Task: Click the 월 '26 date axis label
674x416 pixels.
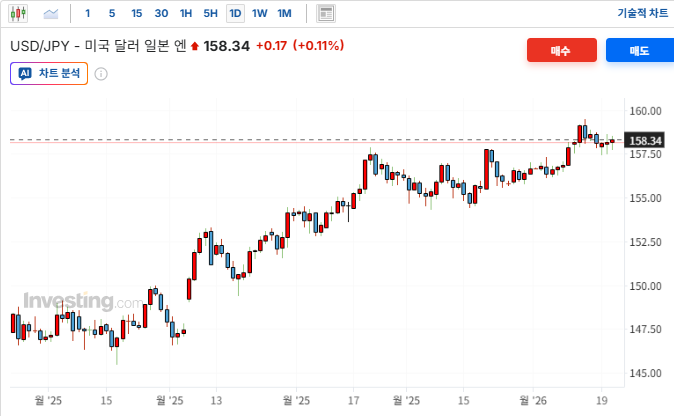Action: [x=533, y=401]
